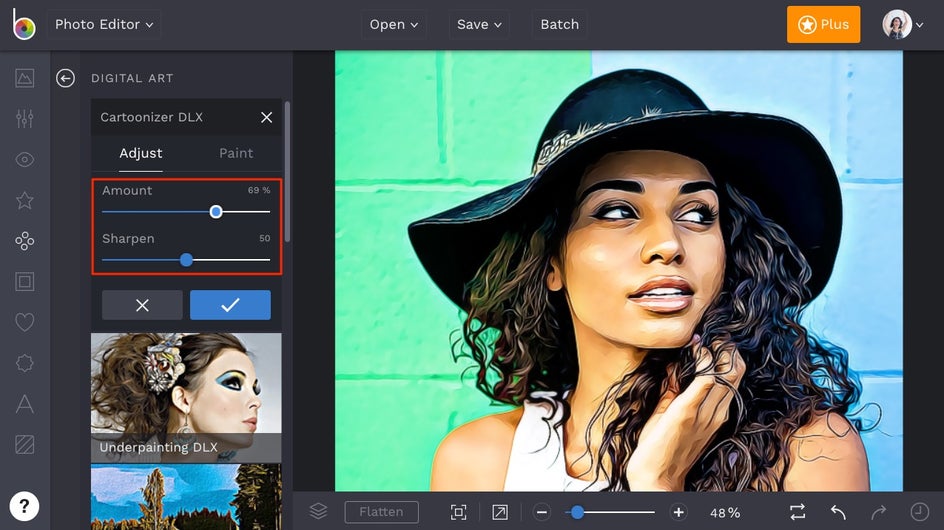
Task: Switch to the Paint tab
Action: pyautogui.click(x=236, y=153)
